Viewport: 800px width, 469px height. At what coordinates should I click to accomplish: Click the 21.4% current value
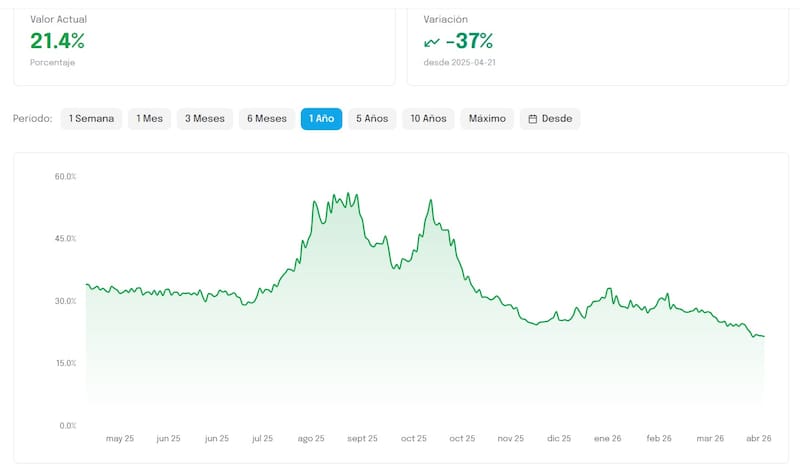(x=57, y=41)
